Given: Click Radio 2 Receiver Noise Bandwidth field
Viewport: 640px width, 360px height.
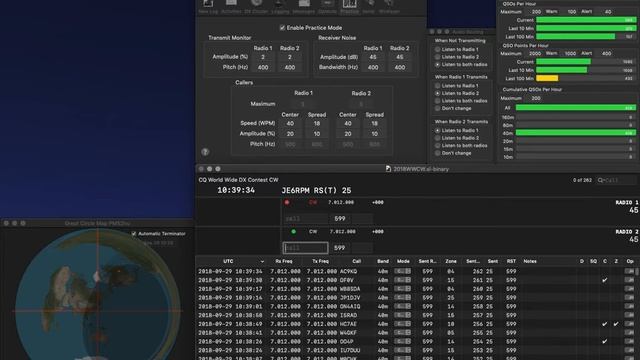Looking at the screenshot, I should point(400,67).
